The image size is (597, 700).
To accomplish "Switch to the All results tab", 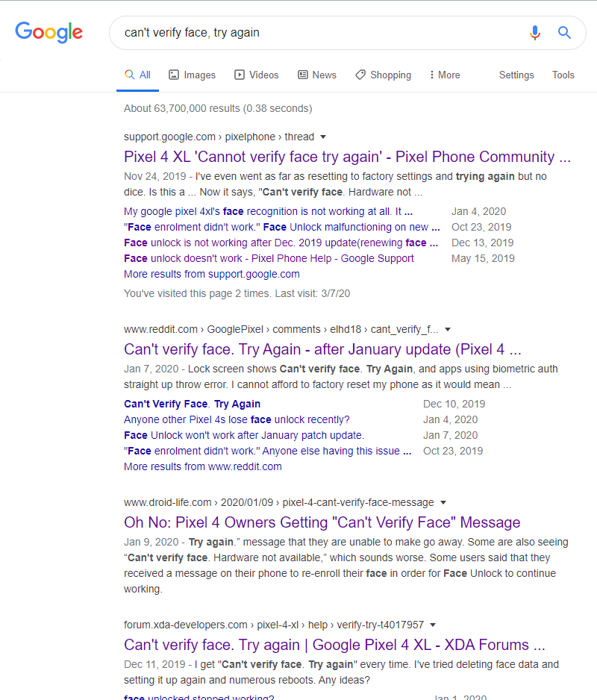I will point(137,75).
